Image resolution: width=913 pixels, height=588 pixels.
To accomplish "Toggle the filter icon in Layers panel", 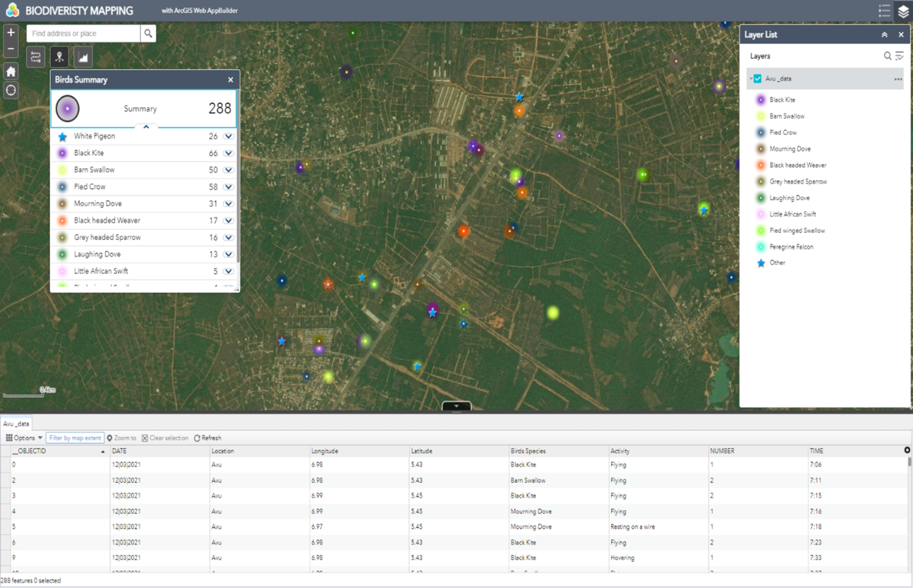I will pos(899,55).
